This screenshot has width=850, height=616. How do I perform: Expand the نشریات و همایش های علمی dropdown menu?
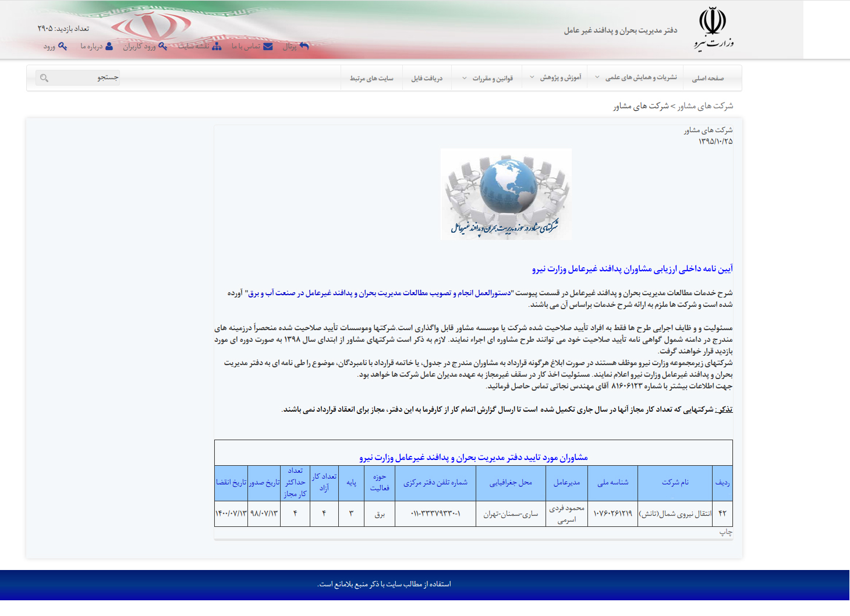636,77
